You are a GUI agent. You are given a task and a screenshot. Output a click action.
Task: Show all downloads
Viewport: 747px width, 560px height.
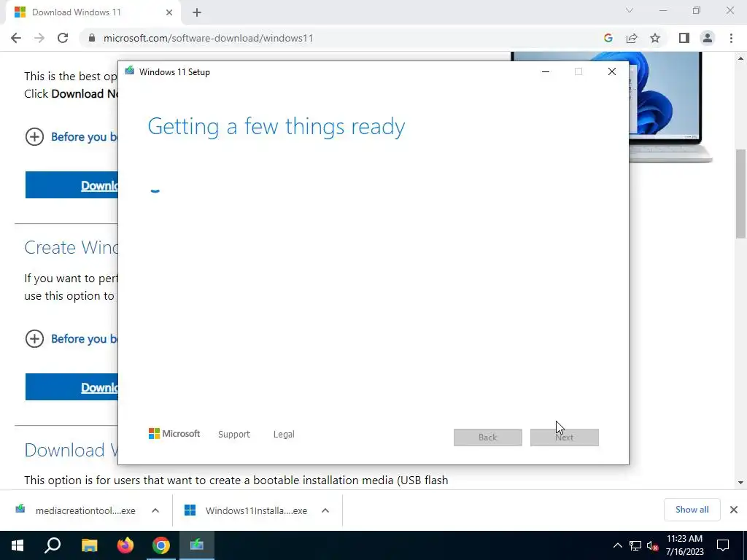(692, 510)
